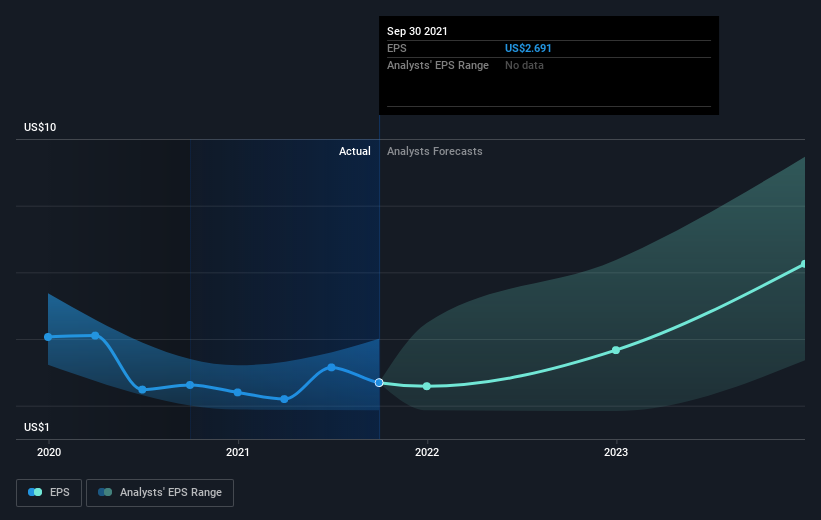Click the US$1 y-axis label

[39, 428]
